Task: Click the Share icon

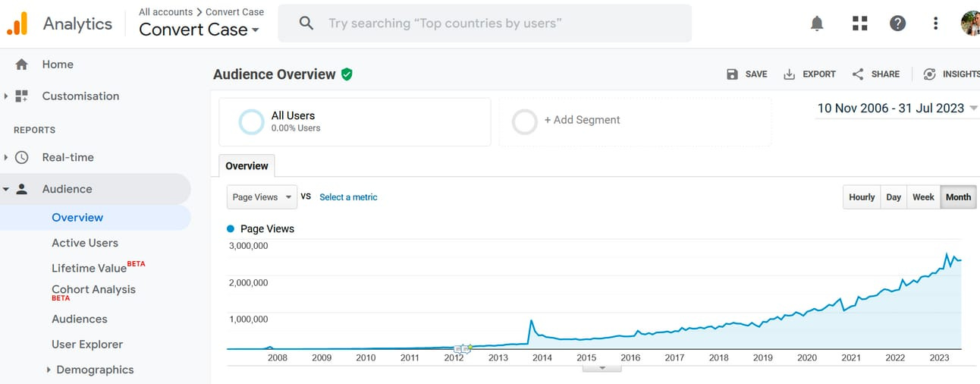Action: [858, 74]
